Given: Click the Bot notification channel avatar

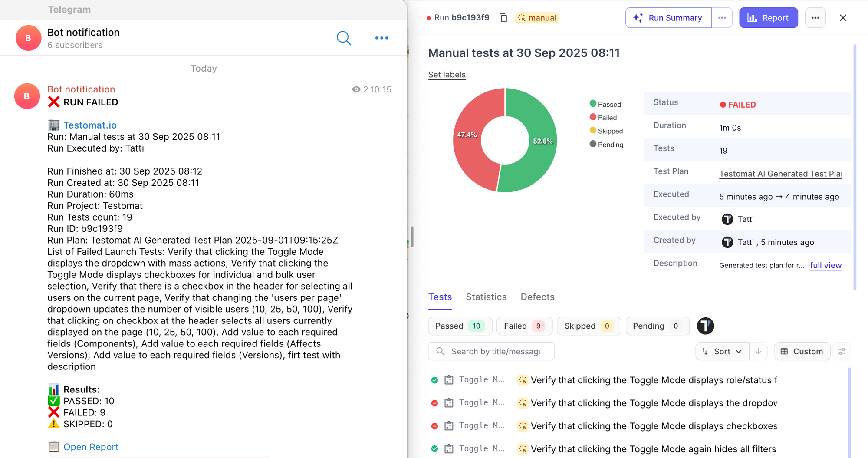Looking at the screenshot, I should click(x=28, y=38).
